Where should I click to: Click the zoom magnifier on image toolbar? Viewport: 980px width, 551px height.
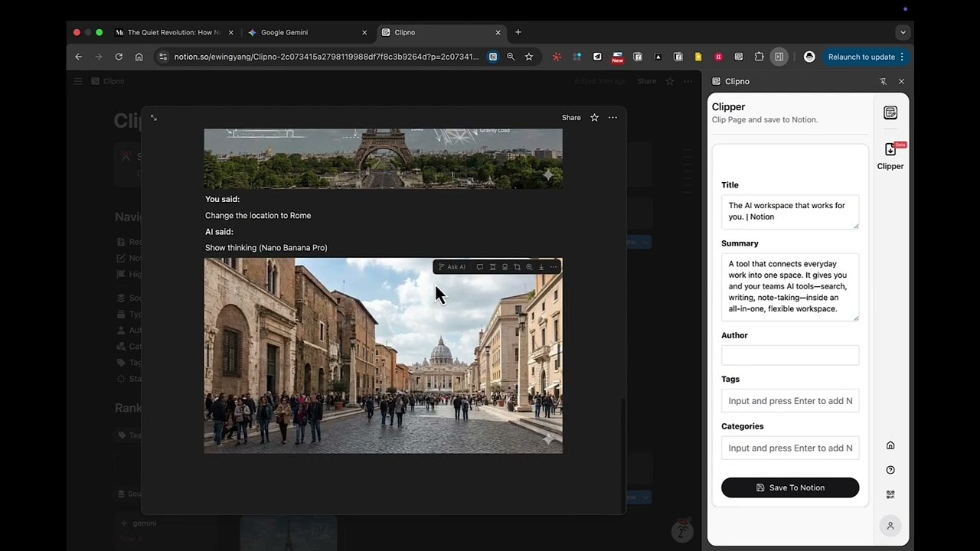[x=529, y=267]
